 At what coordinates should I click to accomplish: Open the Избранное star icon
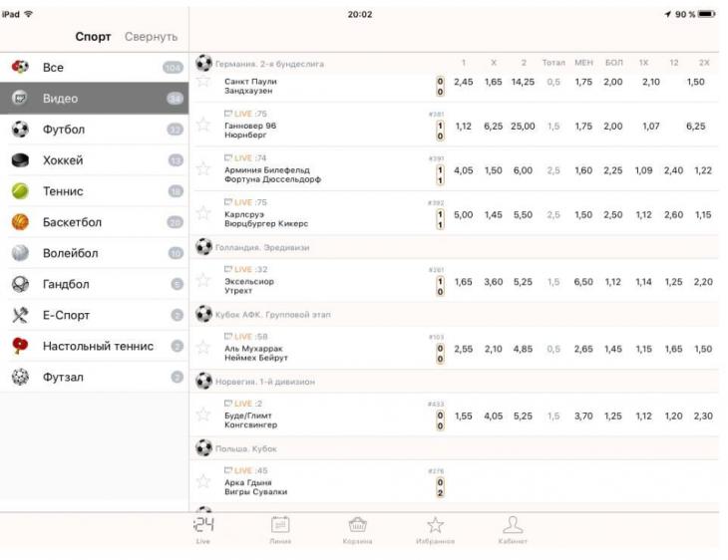435,524
